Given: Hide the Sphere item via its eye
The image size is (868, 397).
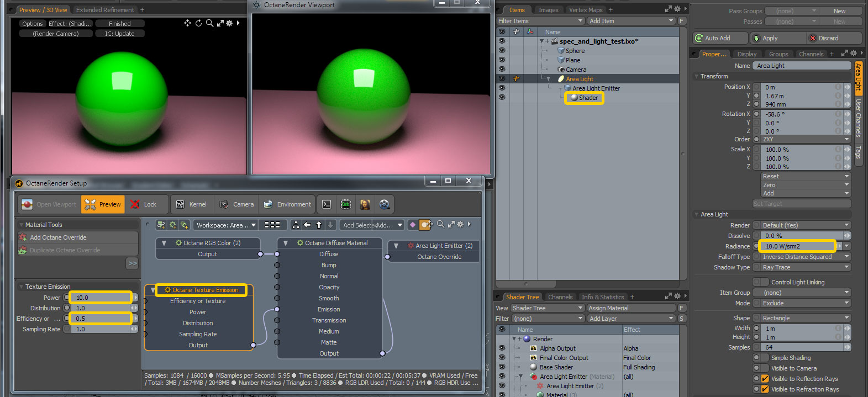Looking at the screenshot, I should click(502, 50).
